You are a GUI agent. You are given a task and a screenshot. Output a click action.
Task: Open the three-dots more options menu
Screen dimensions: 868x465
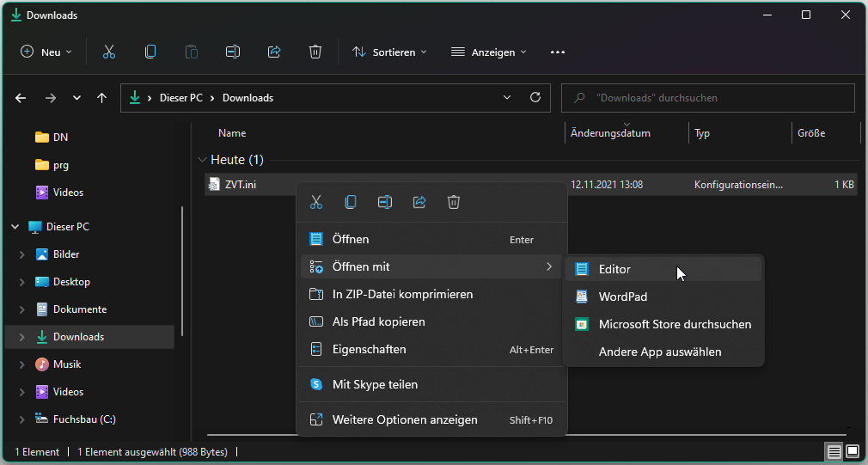558,52
